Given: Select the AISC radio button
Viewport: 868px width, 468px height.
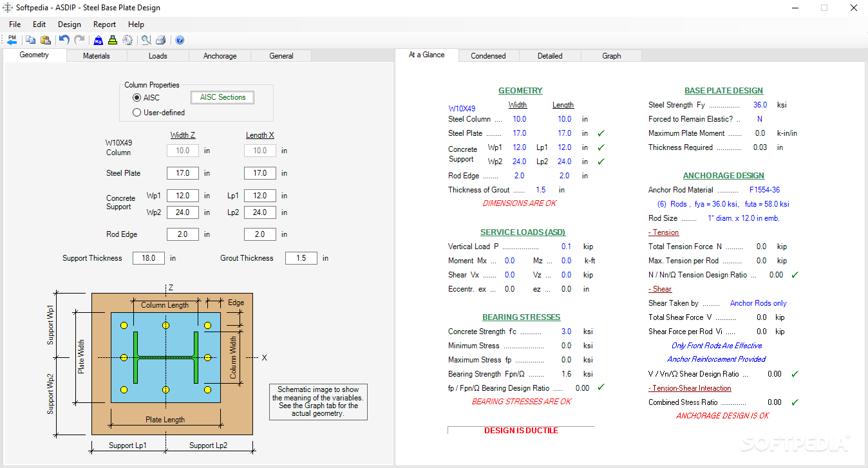Looking at the screenshot, I should point(137,97).
